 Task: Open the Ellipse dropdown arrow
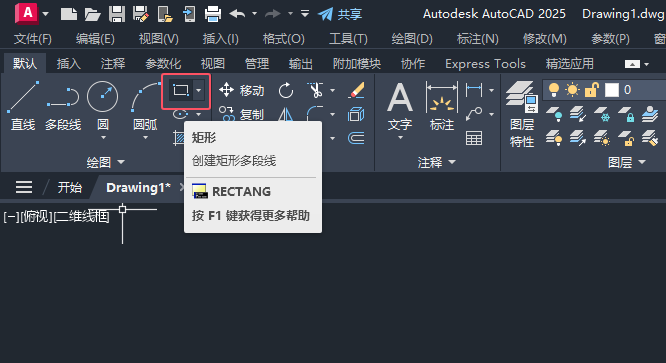198,114
